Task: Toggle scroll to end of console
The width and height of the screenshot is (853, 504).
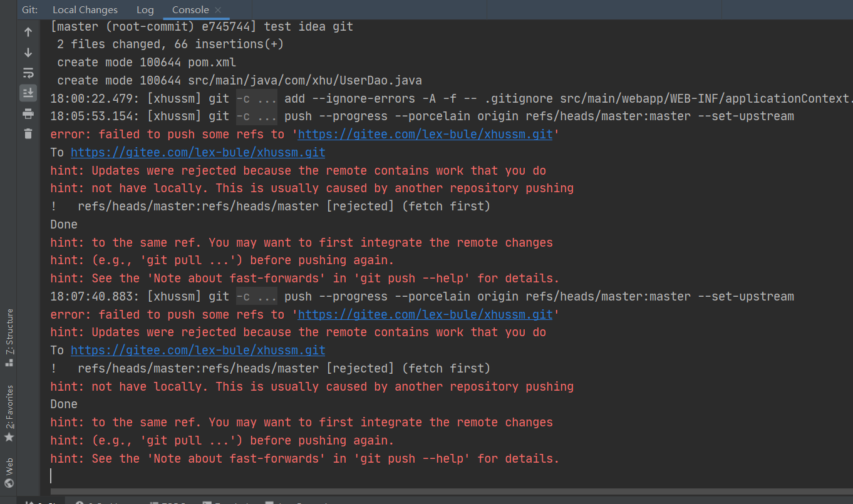Action: click(28, 93)
